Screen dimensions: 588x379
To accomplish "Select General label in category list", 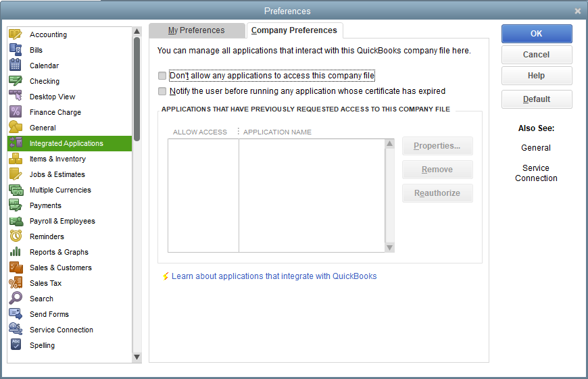I will point(43,128).
